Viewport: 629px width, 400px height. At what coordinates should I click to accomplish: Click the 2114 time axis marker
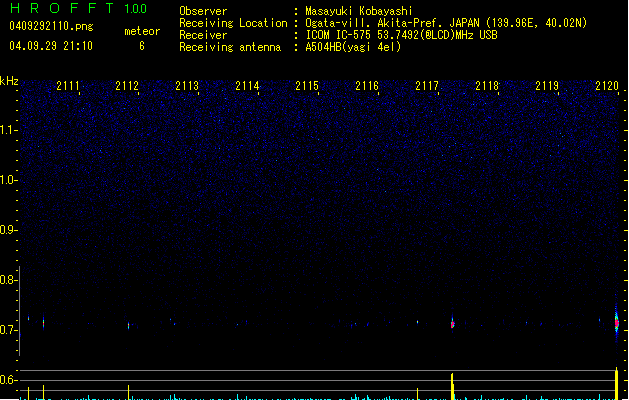[x=247, y=86]
